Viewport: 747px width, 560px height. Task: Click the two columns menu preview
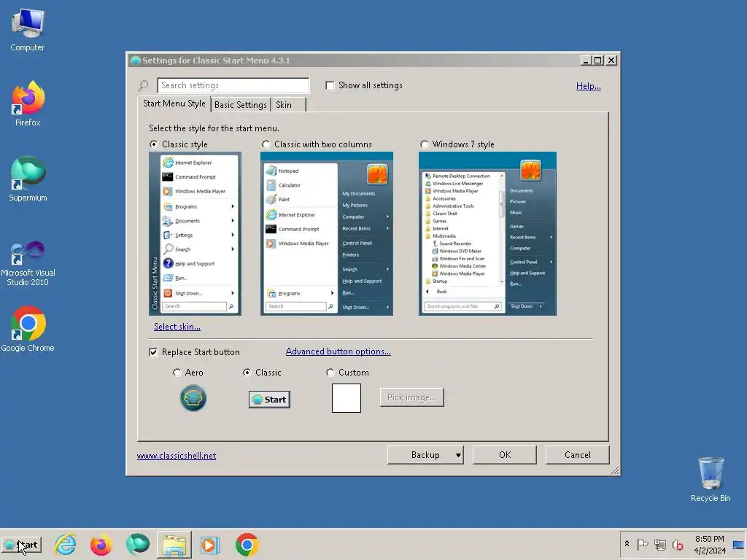327,233
